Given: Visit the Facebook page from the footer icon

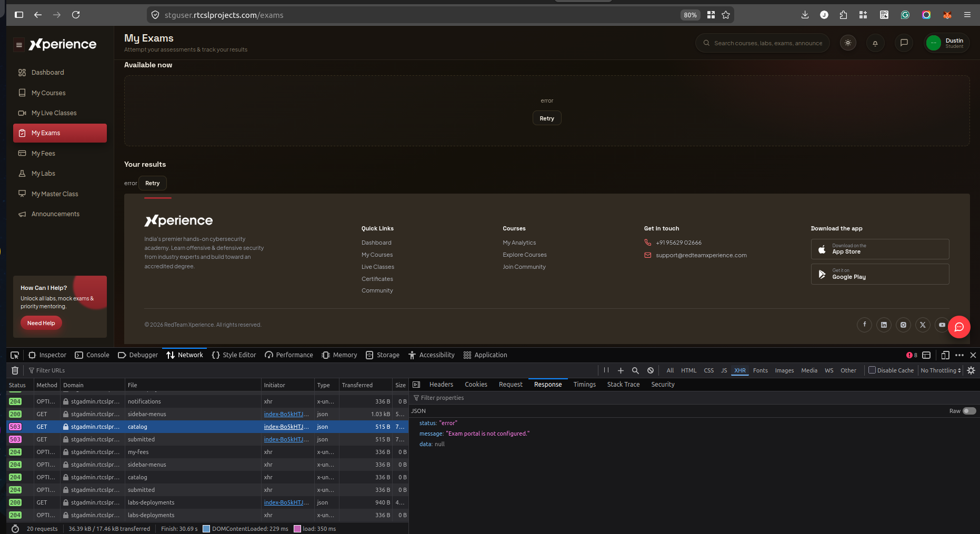Looking at the screenshot, I should 864,325.
